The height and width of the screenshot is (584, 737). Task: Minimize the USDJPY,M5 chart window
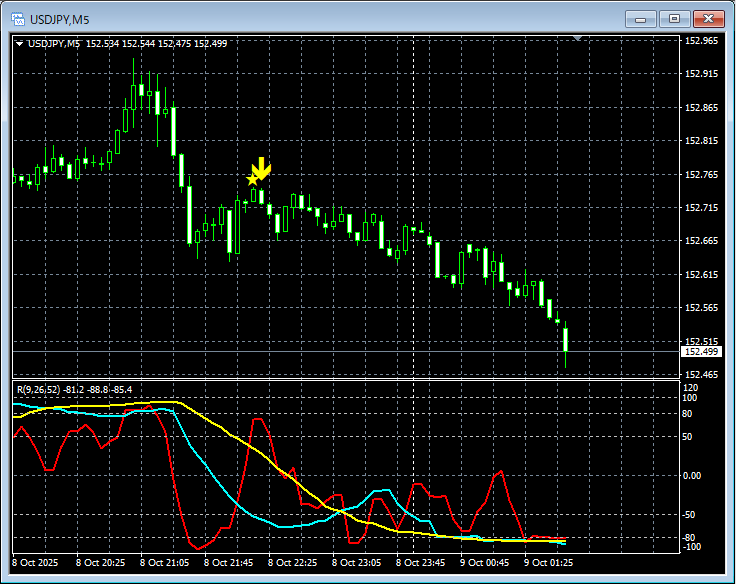[x=641, y=19]
